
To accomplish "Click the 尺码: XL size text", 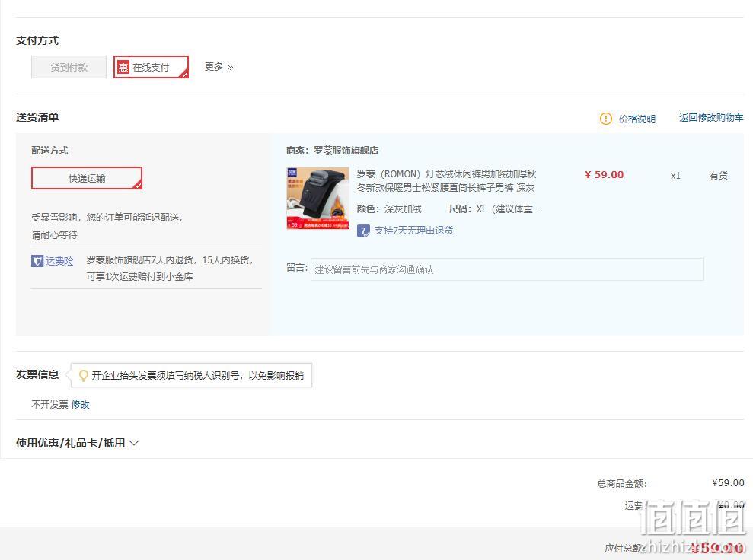I will 494,208.
